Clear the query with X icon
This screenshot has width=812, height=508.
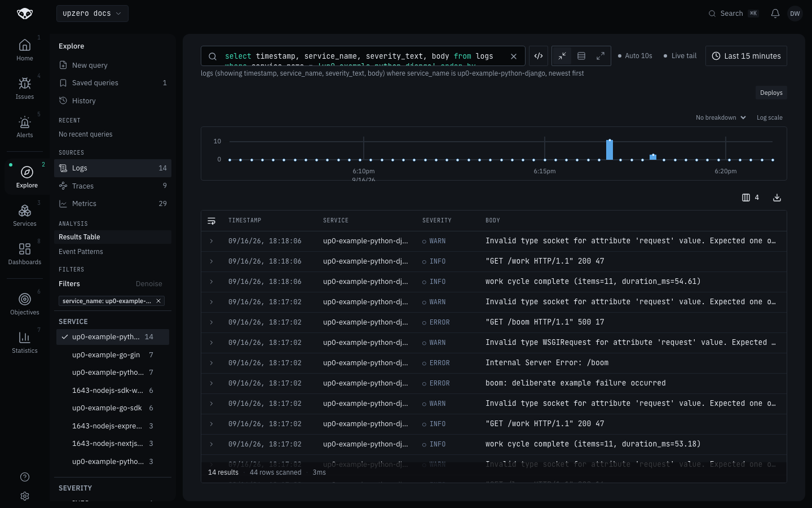514,56
